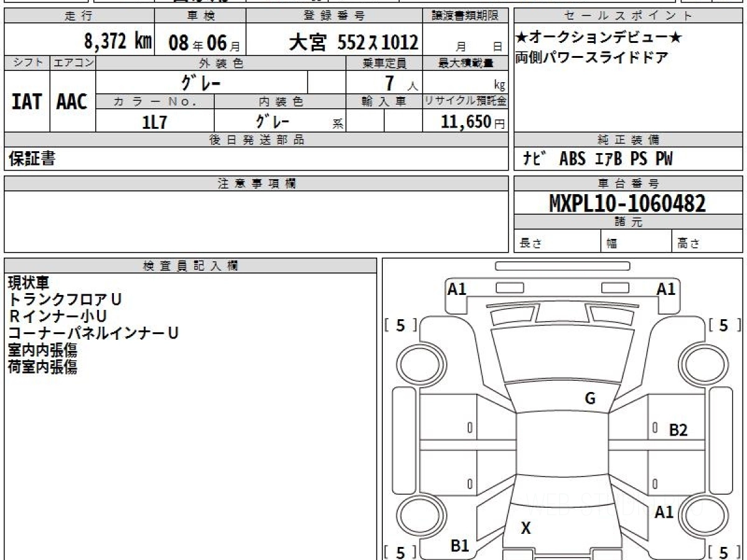Viewport: 747px width, 560px height.
Task: Click the IAT shift type cell
Action: click(27, 102)
